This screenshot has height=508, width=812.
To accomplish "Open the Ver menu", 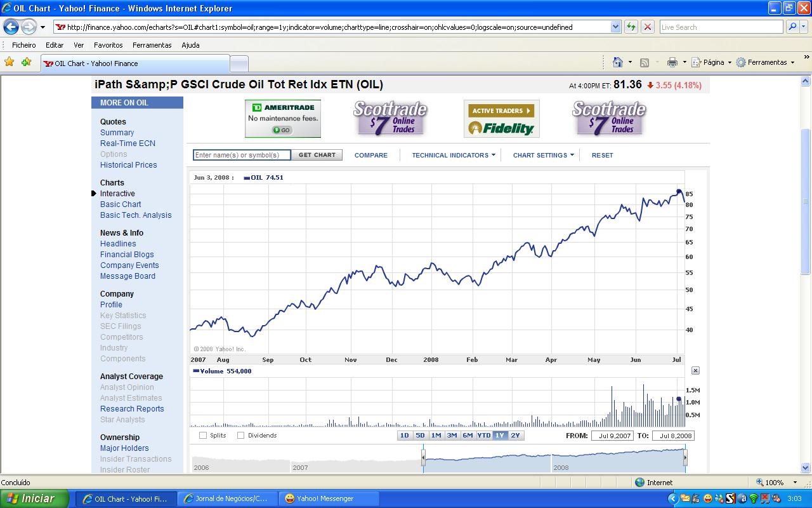I will [x=79, y=45].
